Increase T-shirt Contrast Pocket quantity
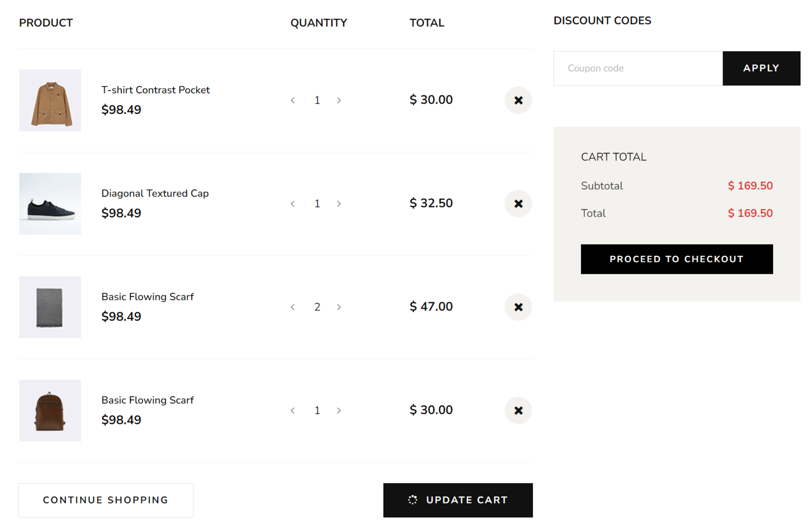The height and width of the screenshot is (528, 812). (339, 100)
